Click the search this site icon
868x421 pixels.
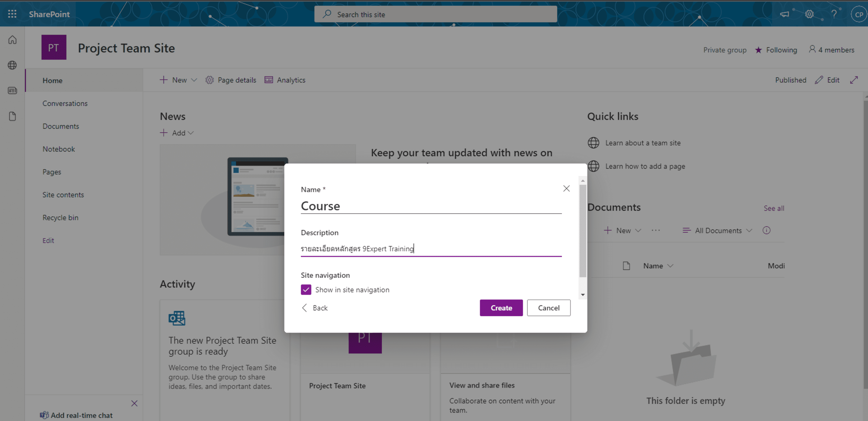[x=328, y=14]
